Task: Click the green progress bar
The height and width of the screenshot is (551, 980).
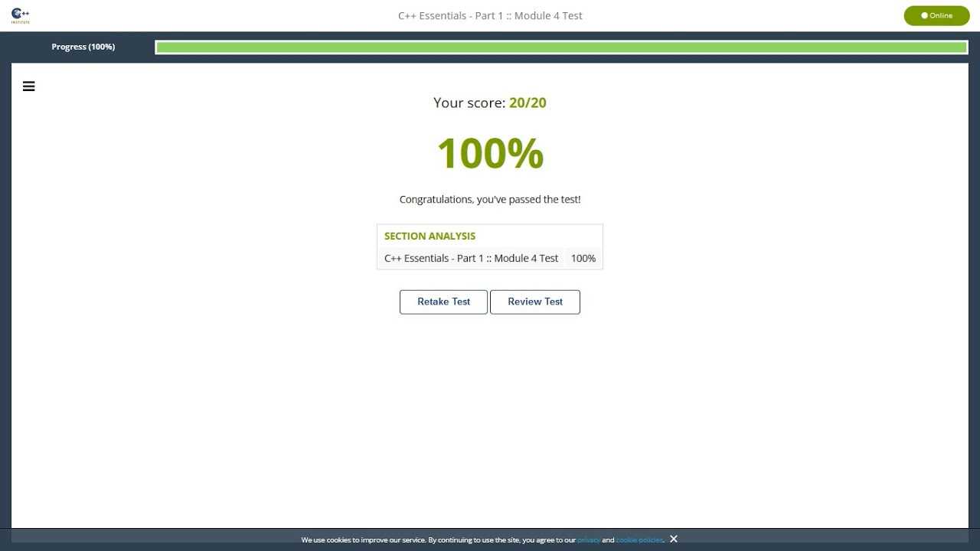Action: click(x=561, y=47)
